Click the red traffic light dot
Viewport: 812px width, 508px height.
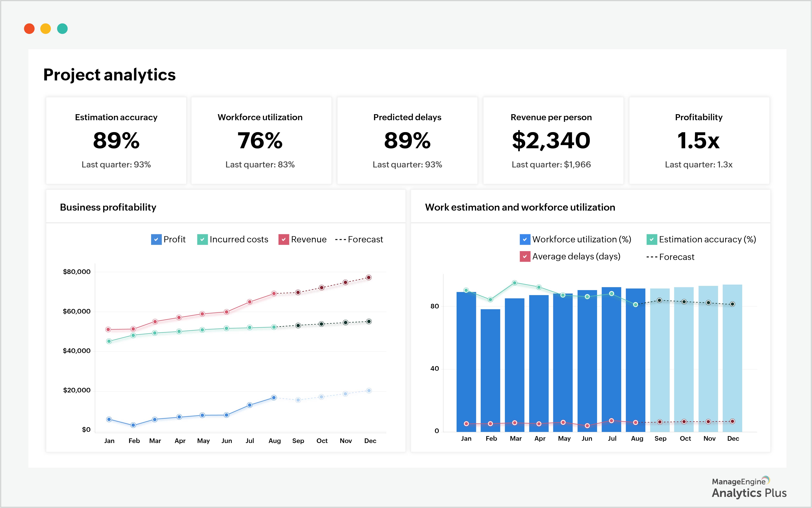[30, 29]
